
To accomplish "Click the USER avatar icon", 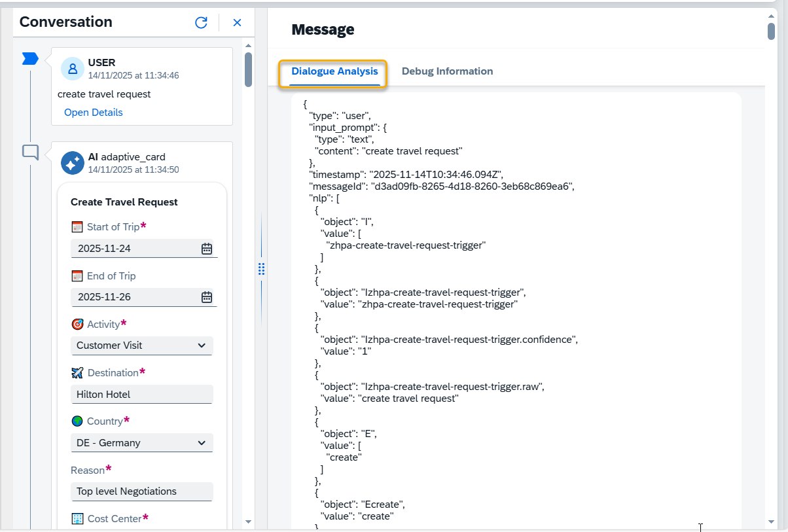I will [73, 69].
